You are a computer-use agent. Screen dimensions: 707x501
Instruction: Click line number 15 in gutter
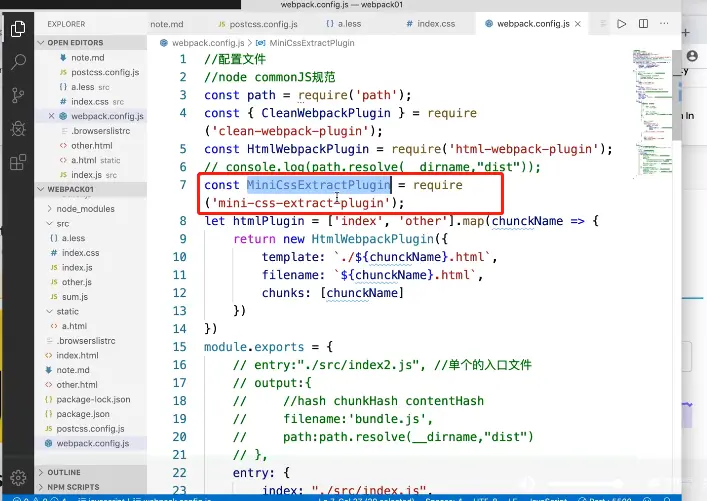pyautogui.click(x=179, y=347)
